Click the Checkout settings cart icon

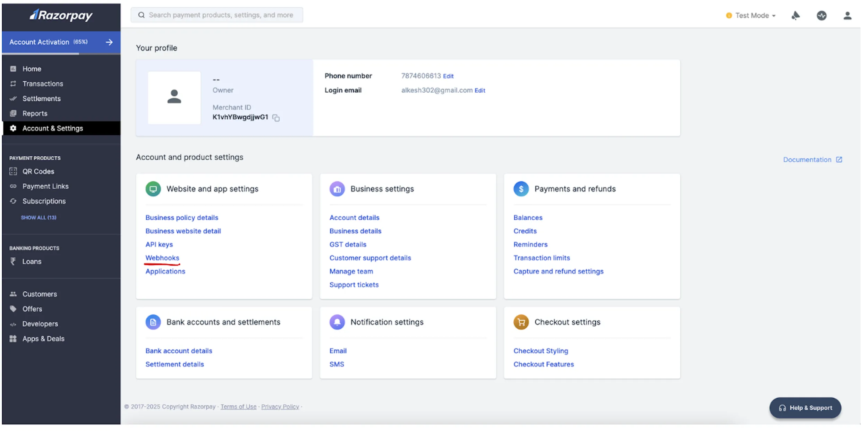tap(521, 322)
